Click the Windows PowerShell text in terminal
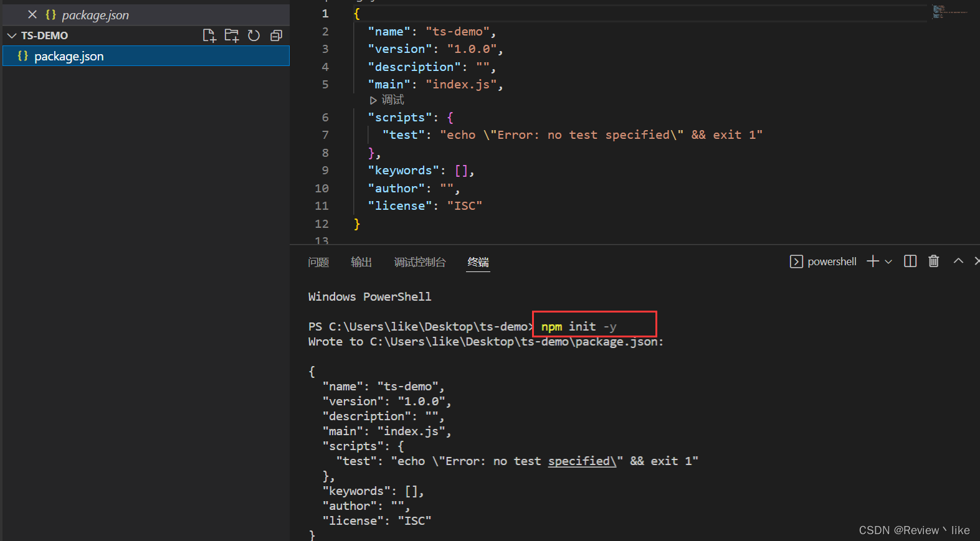This screenshot has height=541, width=980. pos(369,296)
